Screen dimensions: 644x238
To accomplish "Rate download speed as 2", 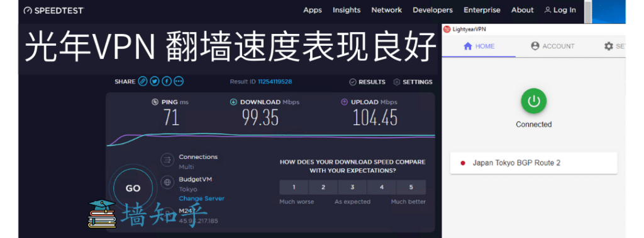I will 323,187.
